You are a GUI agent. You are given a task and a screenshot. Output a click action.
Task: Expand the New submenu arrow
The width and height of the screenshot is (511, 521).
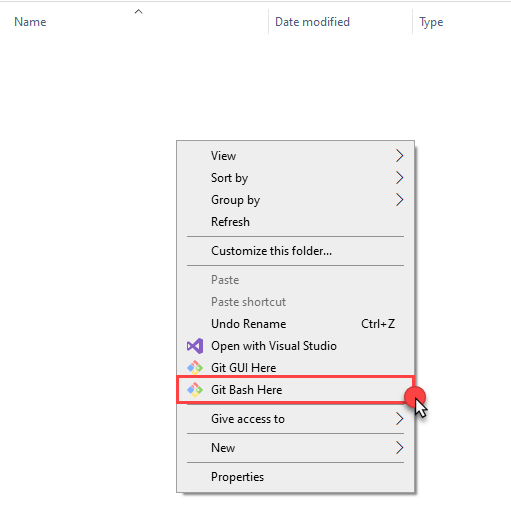[x=399, y=448]
